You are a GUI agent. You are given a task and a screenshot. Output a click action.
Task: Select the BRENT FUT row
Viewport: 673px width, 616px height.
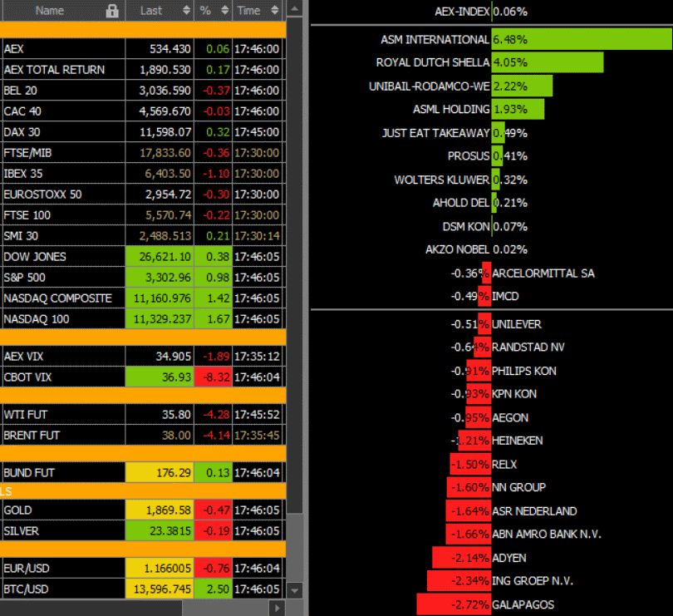click(x=143, y=435)
